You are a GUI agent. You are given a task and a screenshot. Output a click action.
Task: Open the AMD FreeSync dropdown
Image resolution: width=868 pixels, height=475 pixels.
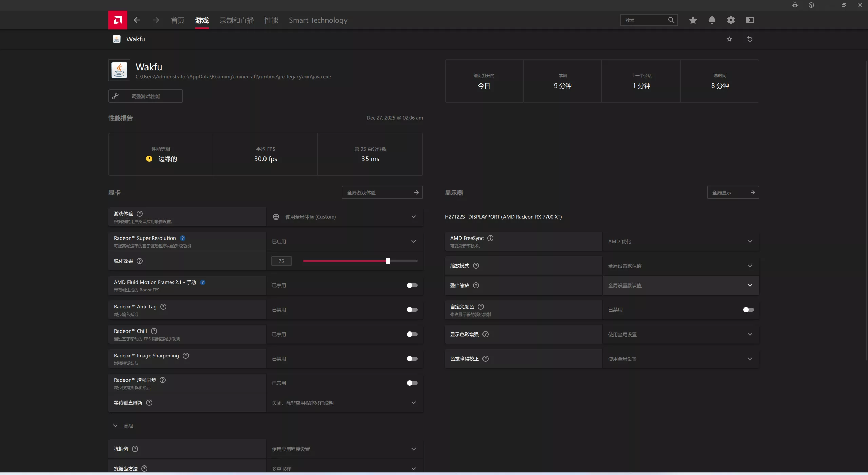(680, 241)
